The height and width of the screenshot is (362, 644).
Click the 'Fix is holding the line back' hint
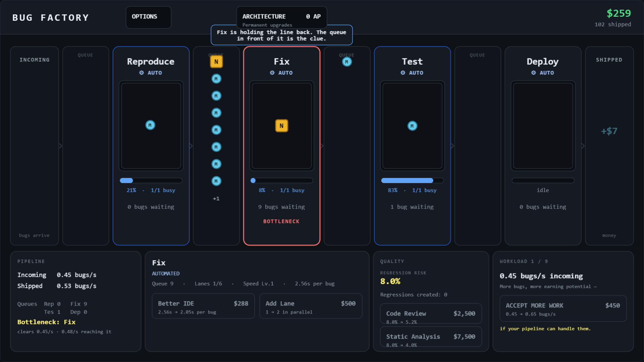point(281,35)
